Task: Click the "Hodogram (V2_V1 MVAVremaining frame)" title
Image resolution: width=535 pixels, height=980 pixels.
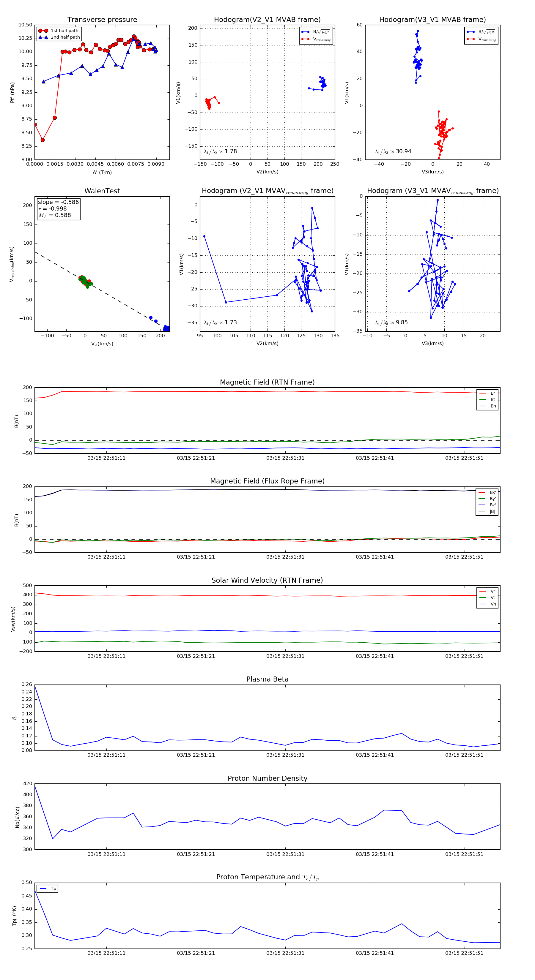Action: pos(267,191)
